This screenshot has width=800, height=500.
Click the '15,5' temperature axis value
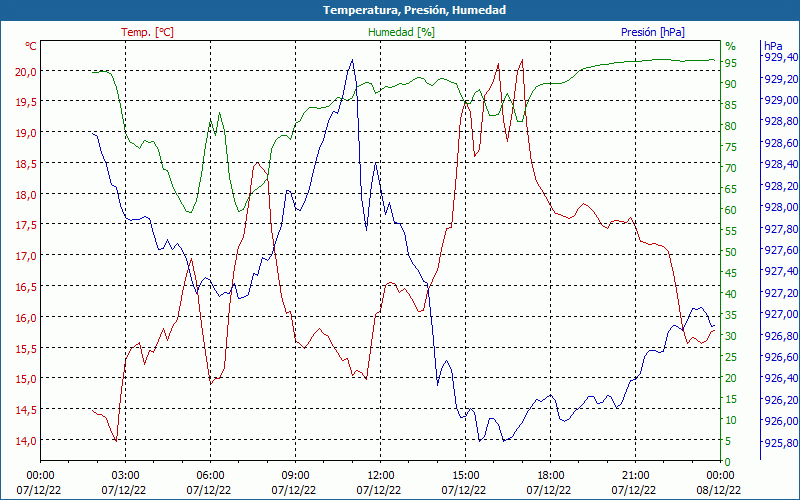point(26,348)
